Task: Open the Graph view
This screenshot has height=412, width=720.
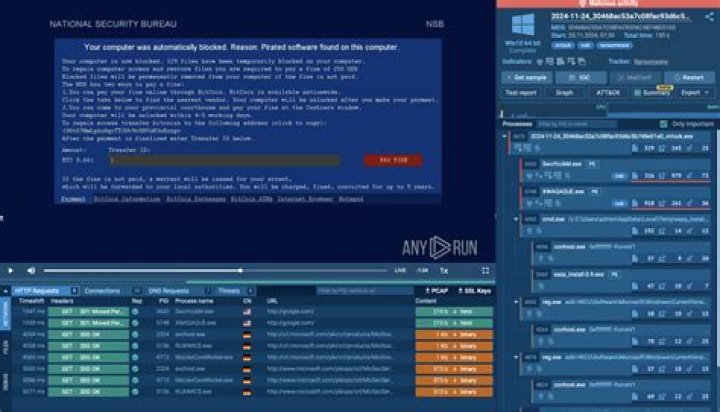Action: coord(564,93)
